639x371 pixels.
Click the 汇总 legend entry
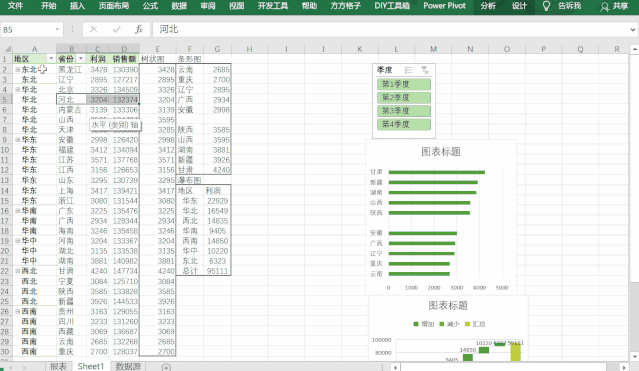pyautogui.click(x=475, y=324)
